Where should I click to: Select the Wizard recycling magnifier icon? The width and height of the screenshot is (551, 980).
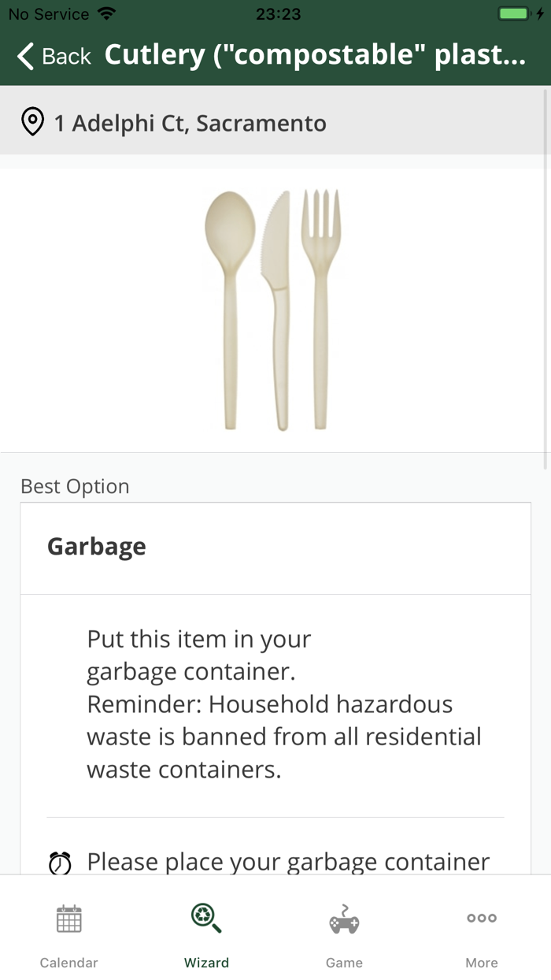(205, 918)
